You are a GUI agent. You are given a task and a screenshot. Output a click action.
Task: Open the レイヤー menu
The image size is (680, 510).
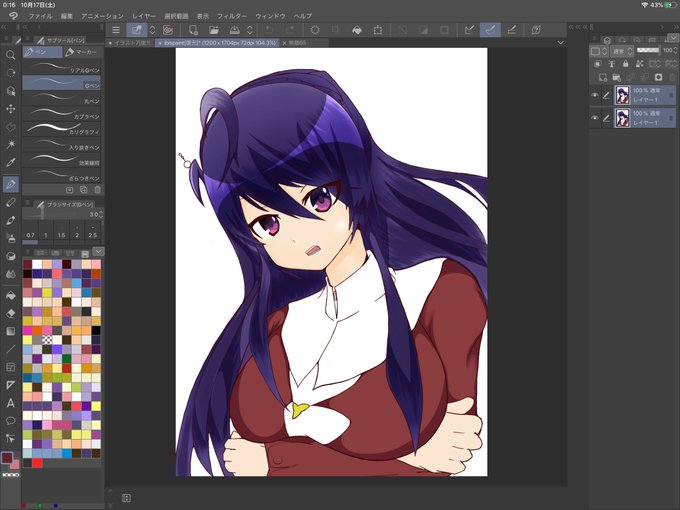click(x=144, y=16)
